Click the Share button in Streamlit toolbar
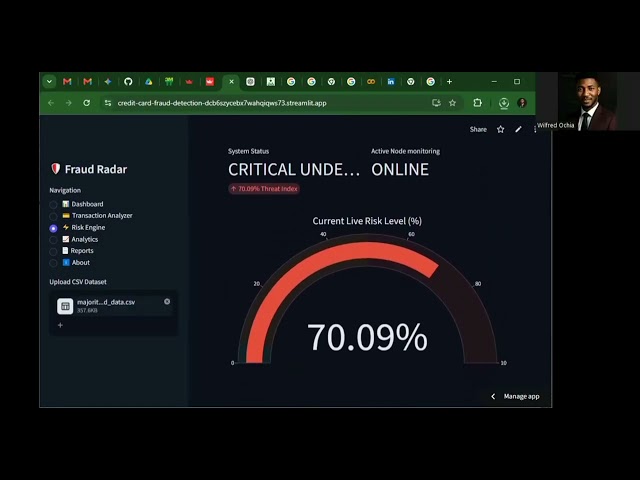The image size is (640, 480). (x=478, y=129)
